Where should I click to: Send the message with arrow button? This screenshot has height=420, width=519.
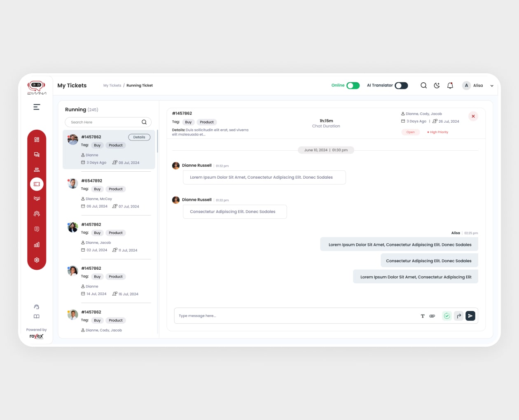470,316
